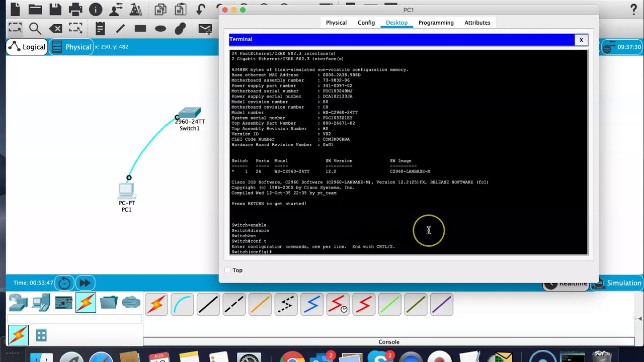Create a new file from the toolbar
The image size is (644, 362).
15,9
